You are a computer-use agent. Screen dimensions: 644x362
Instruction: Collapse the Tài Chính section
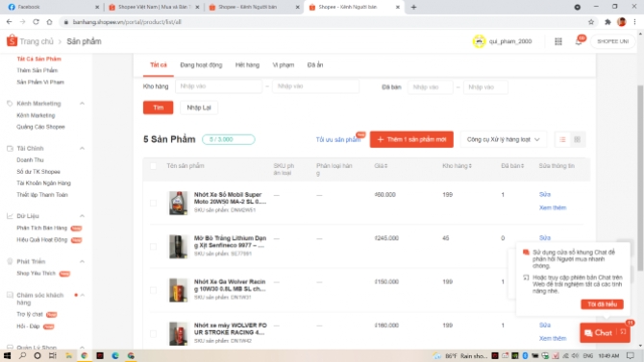click(82, 148)
